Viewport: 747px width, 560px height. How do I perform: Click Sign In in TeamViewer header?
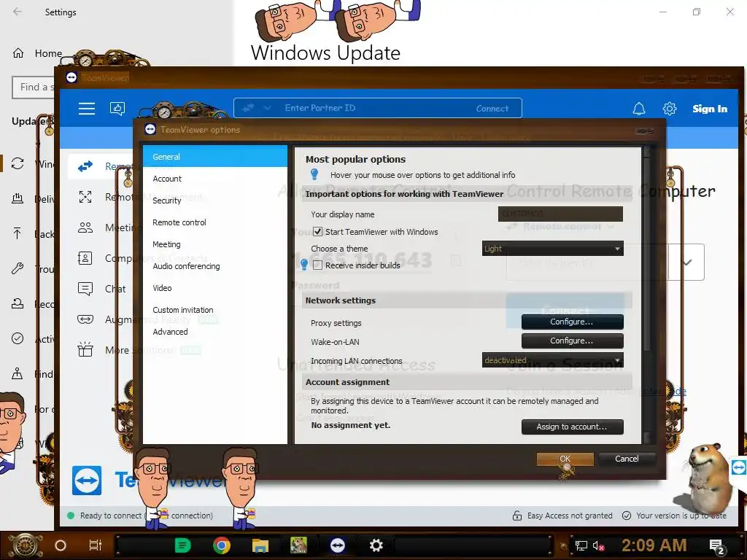pyautogui.click(x=710, y=109)
